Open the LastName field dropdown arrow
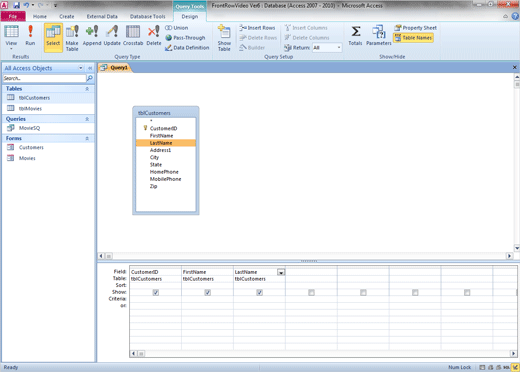520x372 pixels. [x=281, y=272]
